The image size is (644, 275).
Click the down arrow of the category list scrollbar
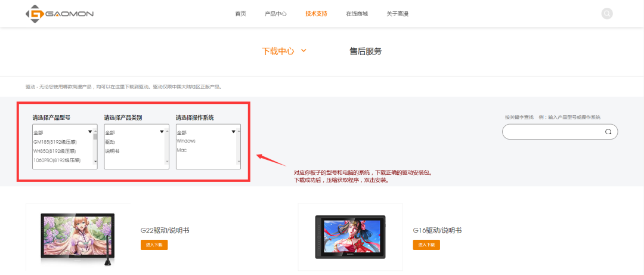[x=167, y=162]
